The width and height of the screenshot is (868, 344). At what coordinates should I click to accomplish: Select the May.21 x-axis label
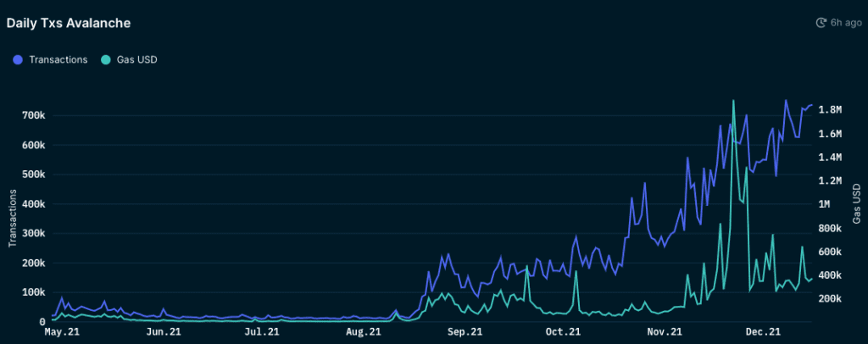tap(61, 332)
